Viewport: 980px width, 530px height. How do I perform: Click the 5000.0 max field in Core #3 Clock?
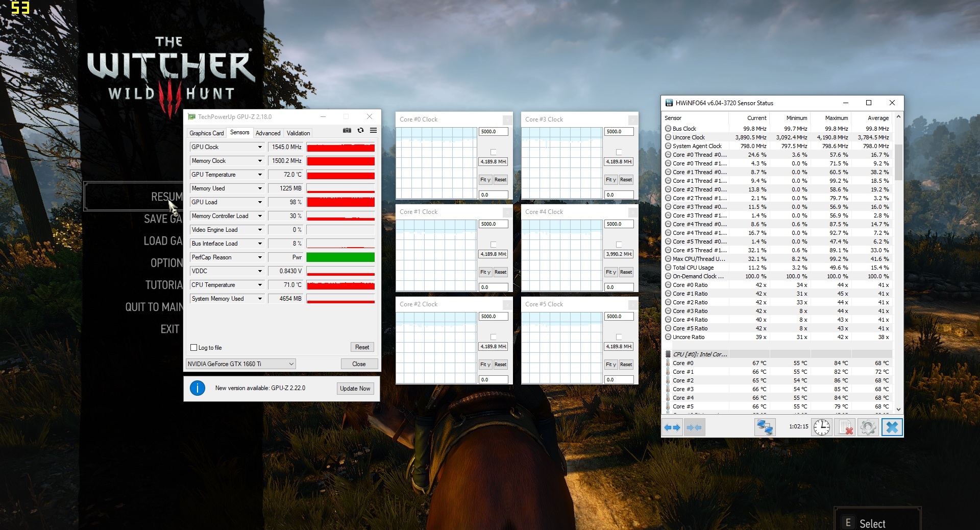619,132
